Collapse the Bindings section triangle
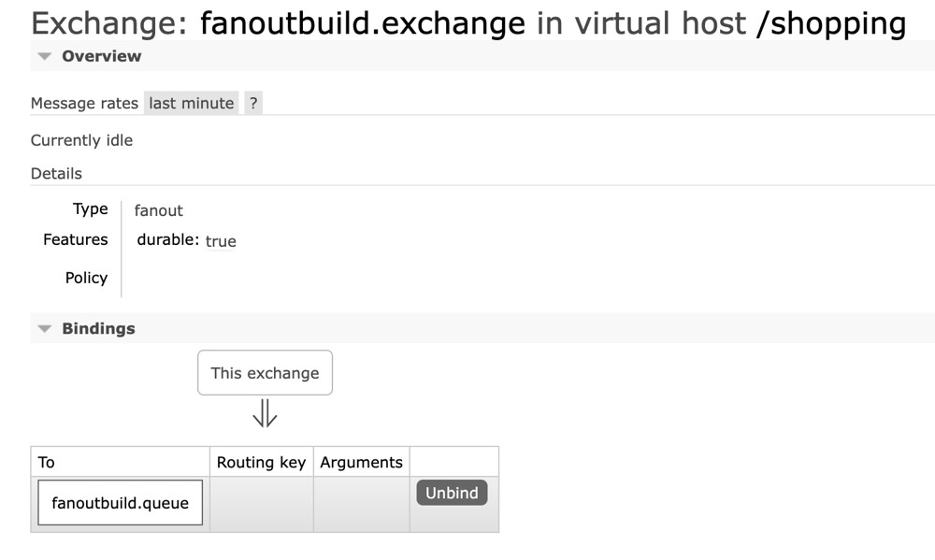The width and height of the screenshot is (935, 560). tap(44, 329)
